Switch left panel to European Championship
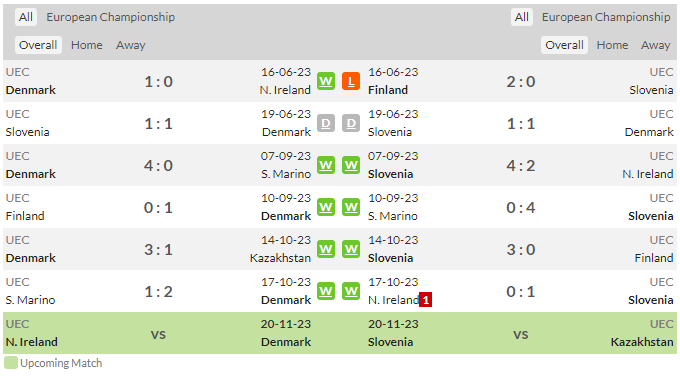This screenshot has width=680, height=390. [111, 17]
